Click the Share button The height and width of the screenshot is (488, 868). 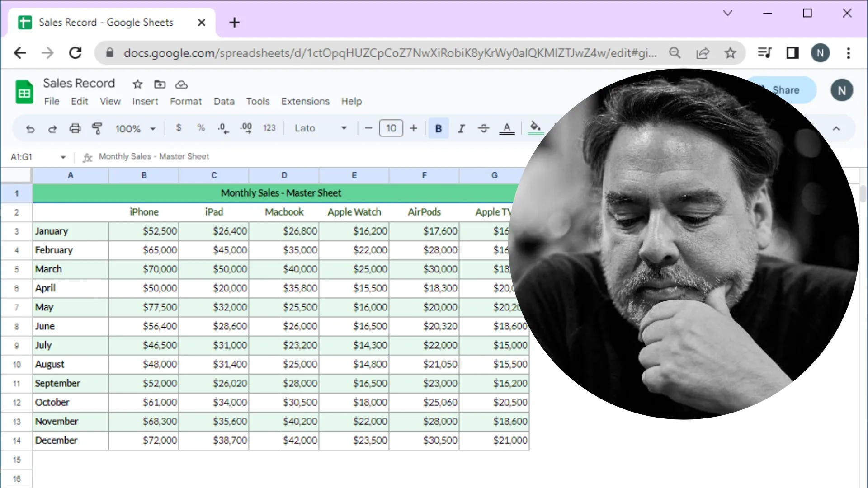(786, 90)
